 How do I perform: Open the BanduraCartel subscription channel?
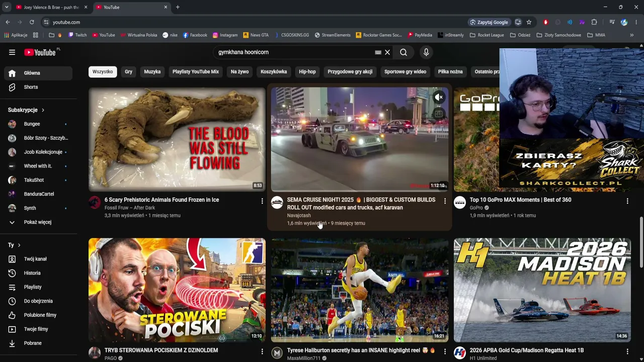pyautogui.click(x=38, y=194)
